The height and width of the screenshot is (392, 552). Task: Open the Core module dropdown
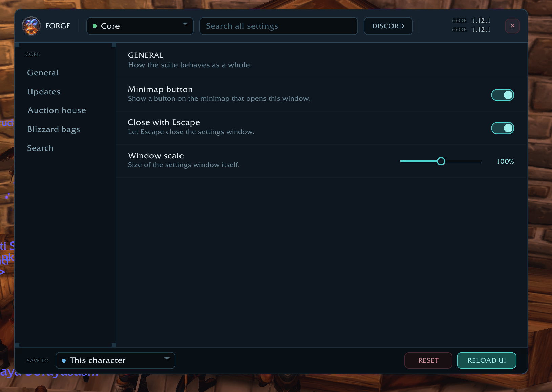140,26
